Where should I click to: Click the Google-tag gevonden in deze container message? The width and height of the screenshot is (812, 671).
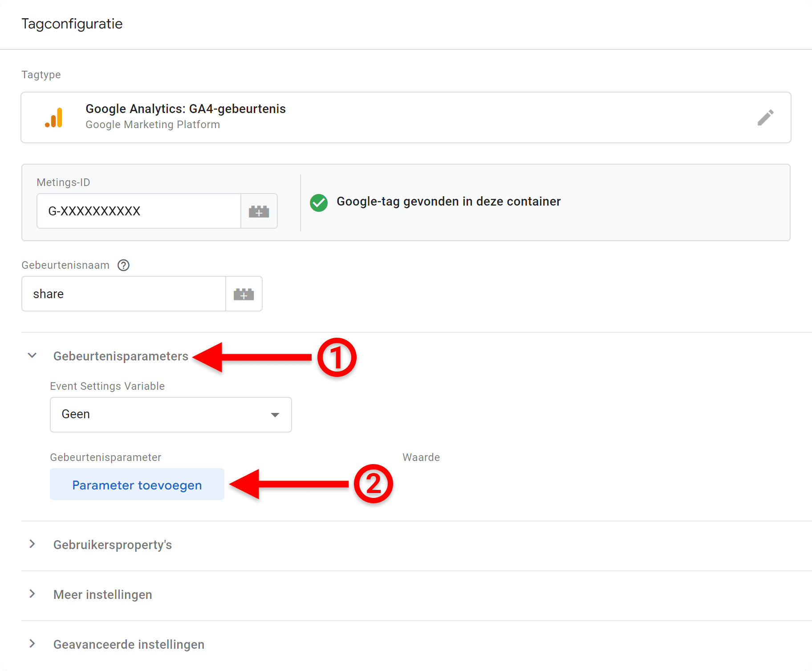pyautogui.click(x=448, y=202)
